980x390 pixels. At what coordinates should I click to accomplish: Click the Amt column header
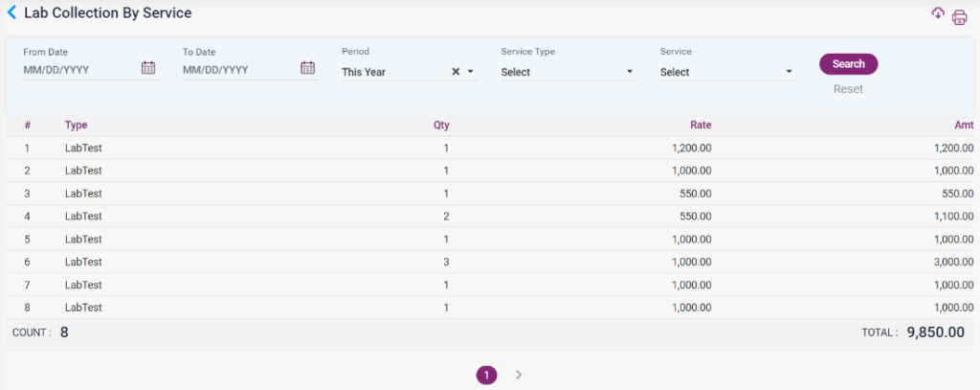point(964,126)
